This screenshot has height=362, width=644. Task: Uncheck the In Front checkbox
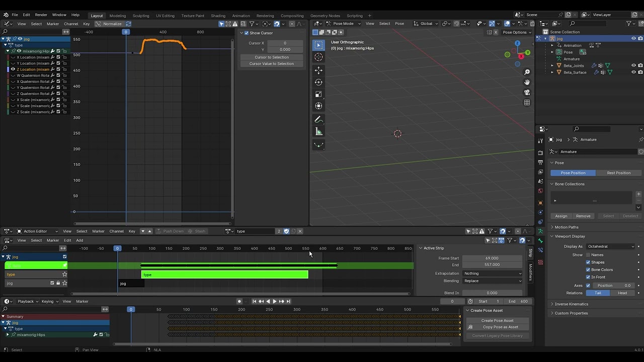[x=588, y=277]
